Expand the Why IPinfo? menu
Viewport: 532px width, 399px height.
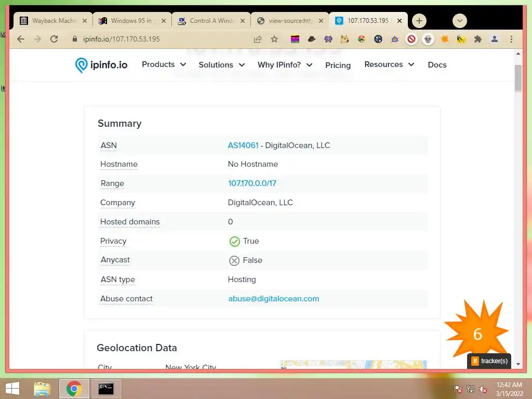[285, 65]
